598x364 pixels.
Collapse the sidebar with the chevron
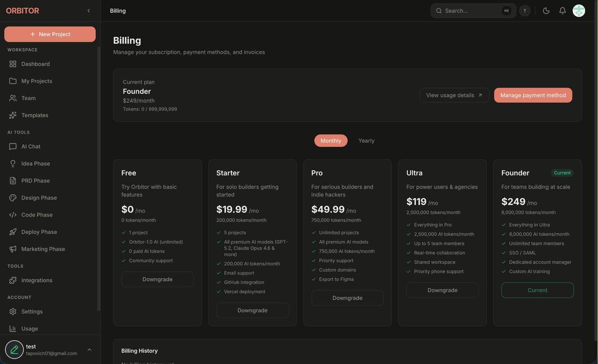89,11
